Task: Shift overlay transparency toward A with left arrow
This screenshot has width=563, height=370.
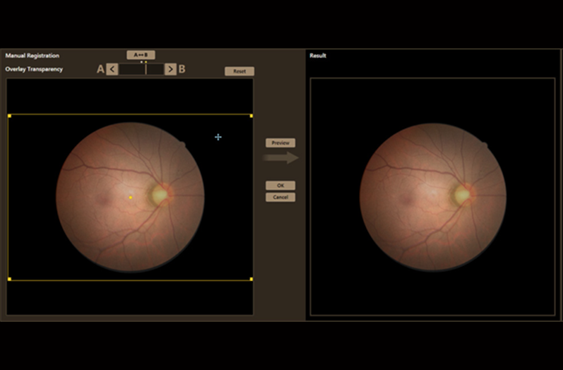Action: [x=112, y=69]
